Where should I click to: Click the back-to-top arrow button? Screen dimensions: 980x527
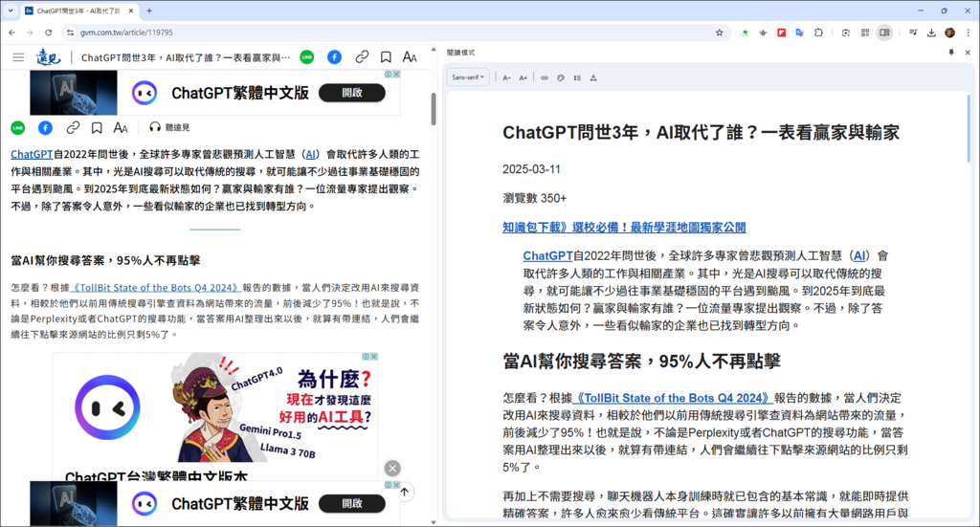click(x=405, y=492)
